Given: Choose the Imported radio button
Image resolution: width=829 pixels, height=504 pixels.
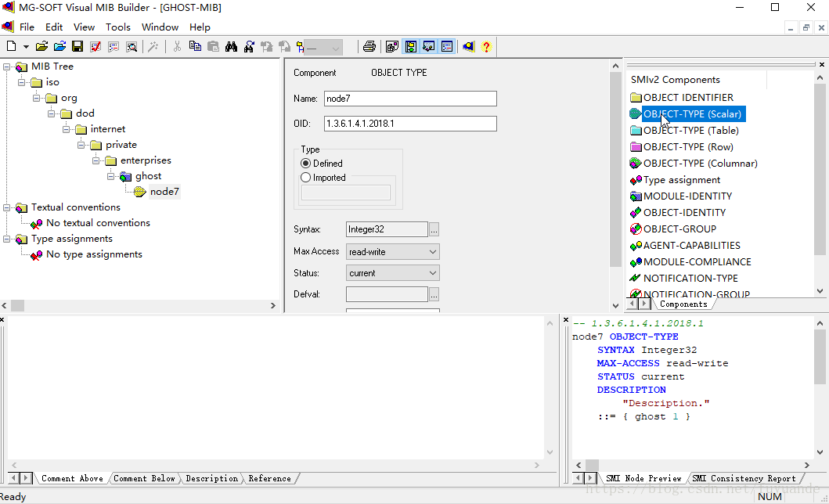Looking at the screenshot, I should pos(305,178).
